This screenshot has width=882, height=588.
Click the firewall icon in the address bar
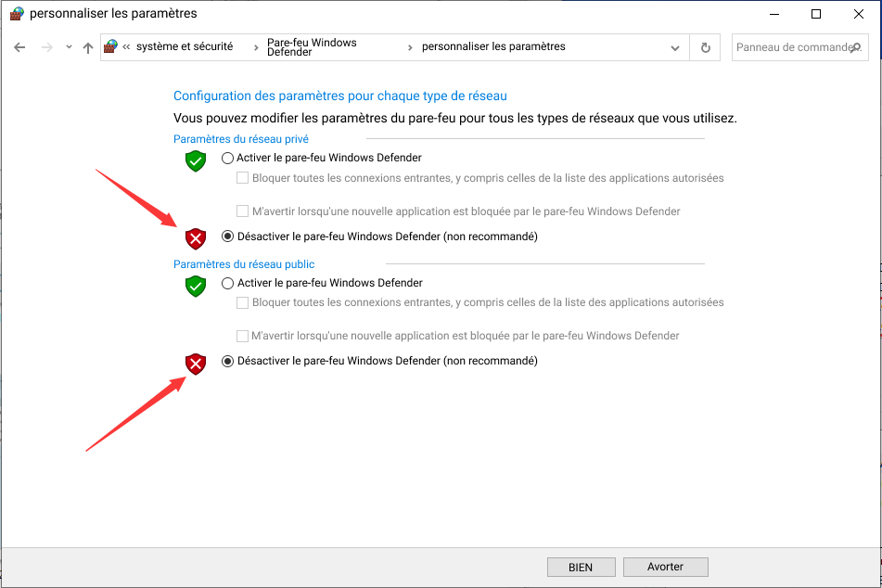(x=110, y=46)
